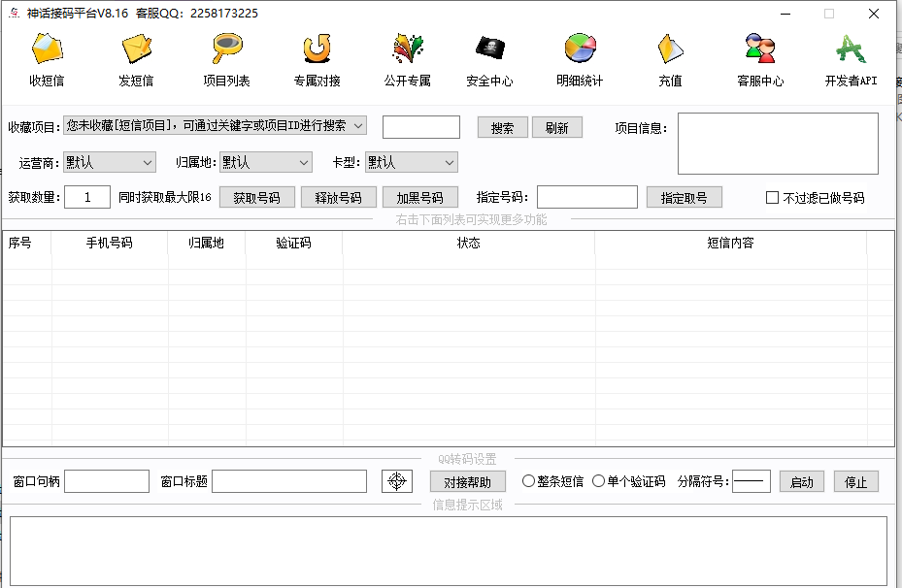Click the 充值 recharge icon
The image size is (902, 588).
point(670,49)
